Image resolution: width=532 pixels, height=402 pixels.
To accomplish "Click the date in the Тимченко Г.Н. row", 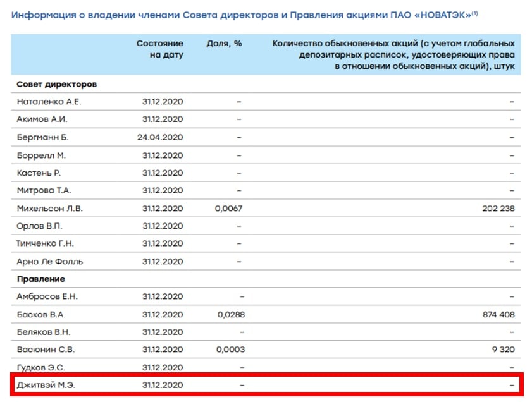I will [x=163, y=243].
